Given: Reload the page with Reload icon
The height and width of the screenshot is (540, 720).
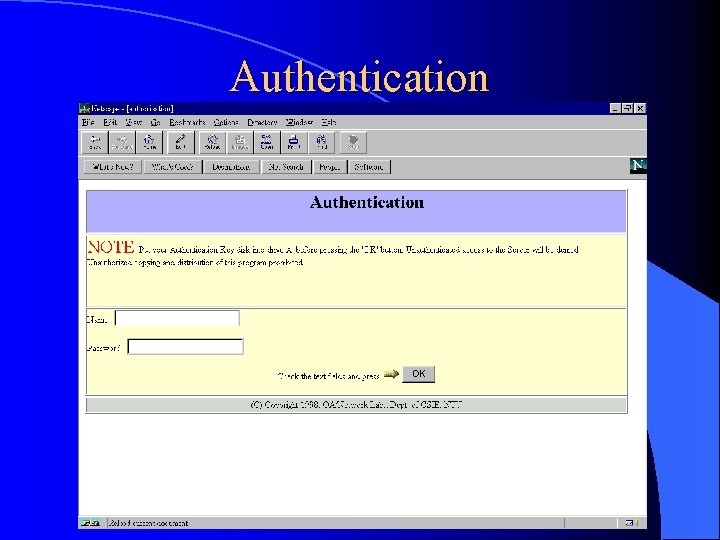Looking at the screenshot, I should pyautogui.click(x=213, y=142).
